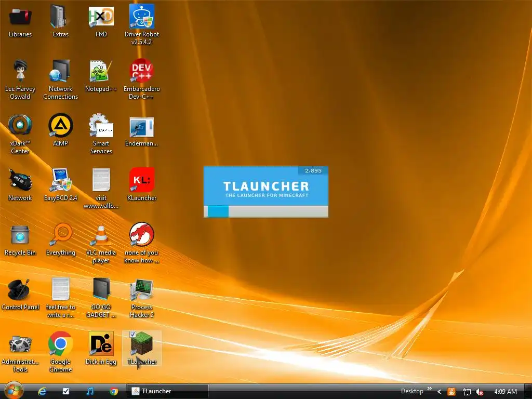Screen dimensions: 532x399
Task: Click the 4:09 AM clock
Action: tap(505, 392)
